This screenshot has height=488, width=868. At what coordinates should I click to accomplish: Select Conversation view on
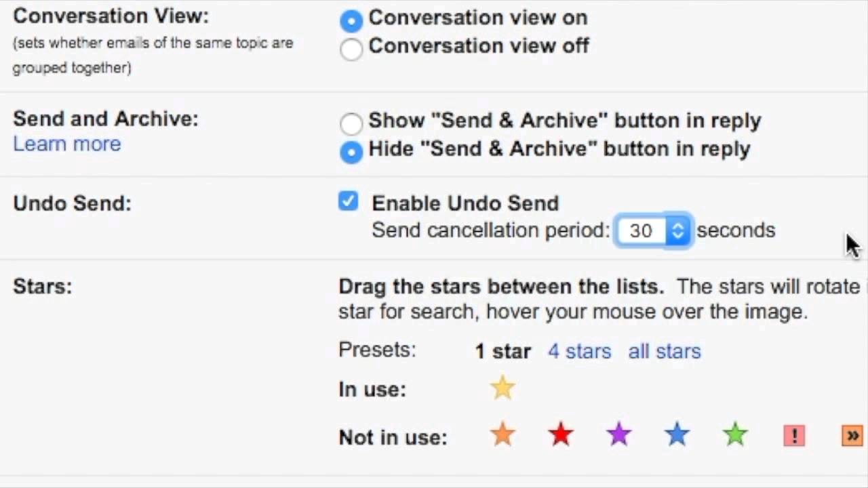pyautogui.click(x=351, y=20)
